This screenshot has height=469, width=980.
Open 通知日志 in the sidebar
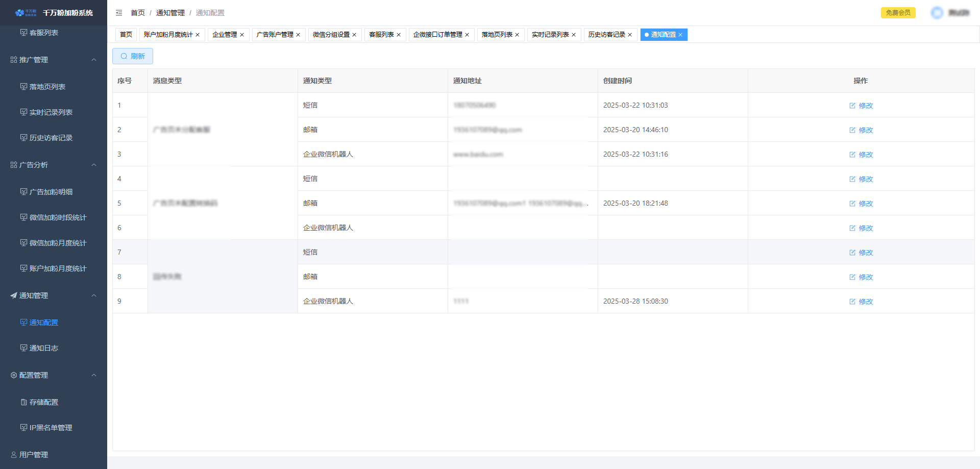(44, 348)
